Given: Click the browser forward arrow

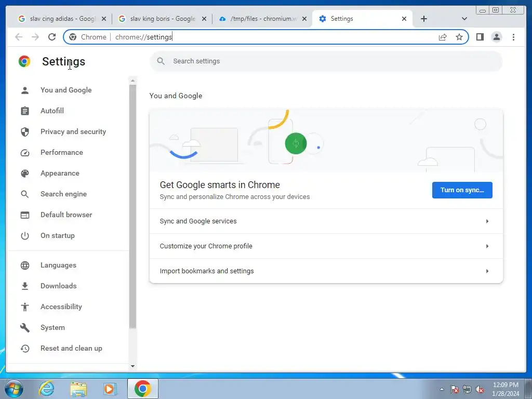Looking at the screenshot, I should pos(35,37).
